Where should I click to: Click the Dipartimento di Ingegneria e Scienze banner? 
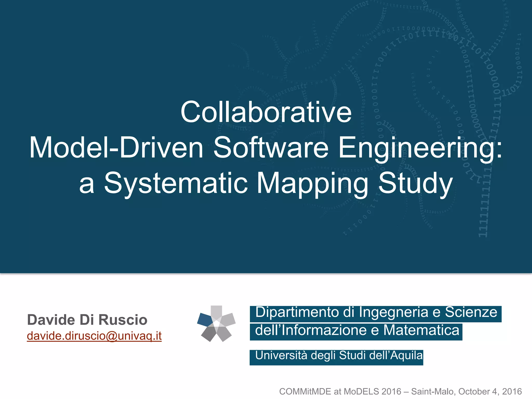tap(375, 314)
